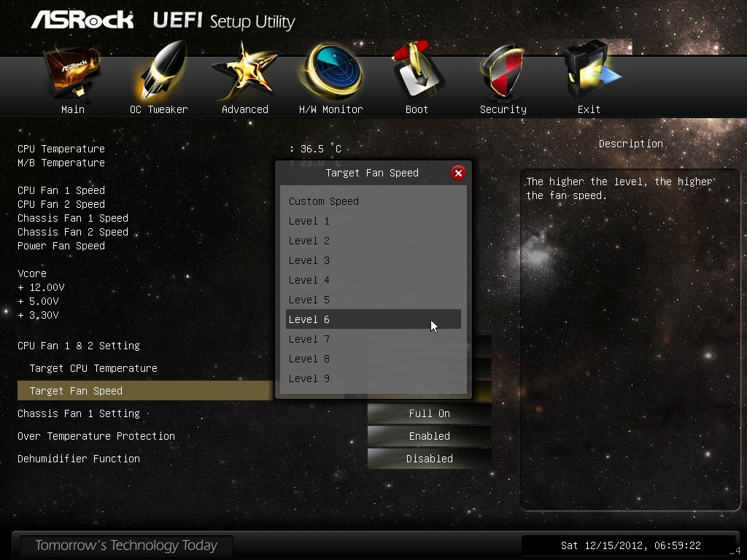The height and width of the screenshot is (560, 747).
Task: Choose Level 8 fan speed
Action: [373, 359]
